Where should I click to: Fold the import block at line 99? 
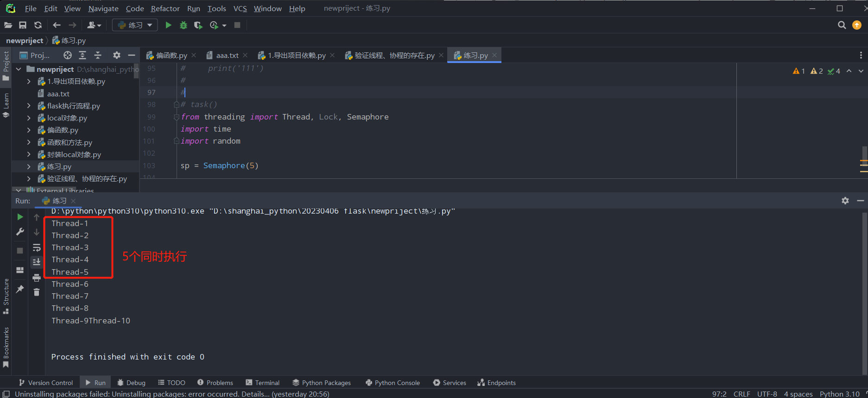point(176,117)
